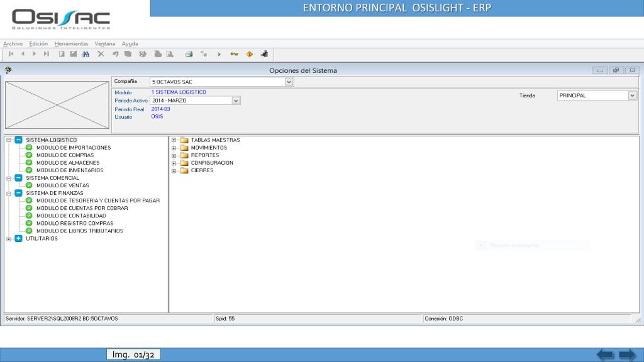The width and height of the screenshot is (644, 362).
Task: Click green check of MODULO DE ALMACENES
Action: tap(29, 163)
